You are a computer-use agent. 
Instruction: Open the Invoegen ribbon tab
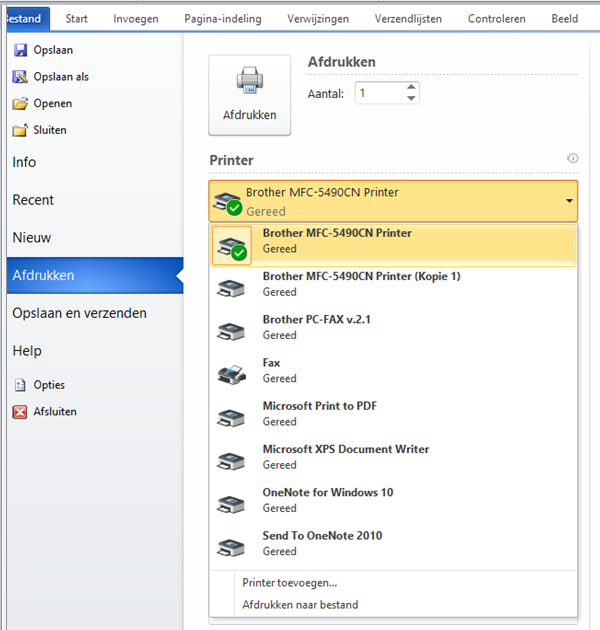point(135,18)
